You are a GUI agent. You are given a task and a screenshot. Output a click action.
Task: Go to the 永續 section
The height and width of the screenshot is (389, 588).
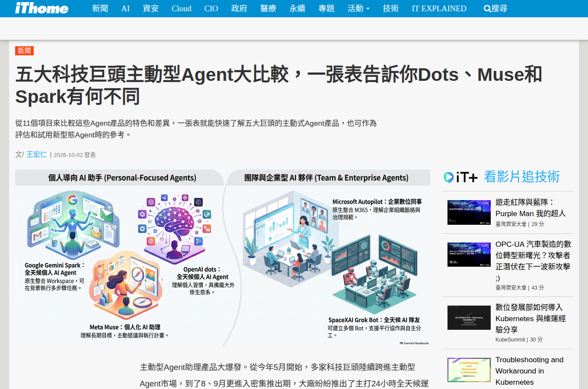297,8
